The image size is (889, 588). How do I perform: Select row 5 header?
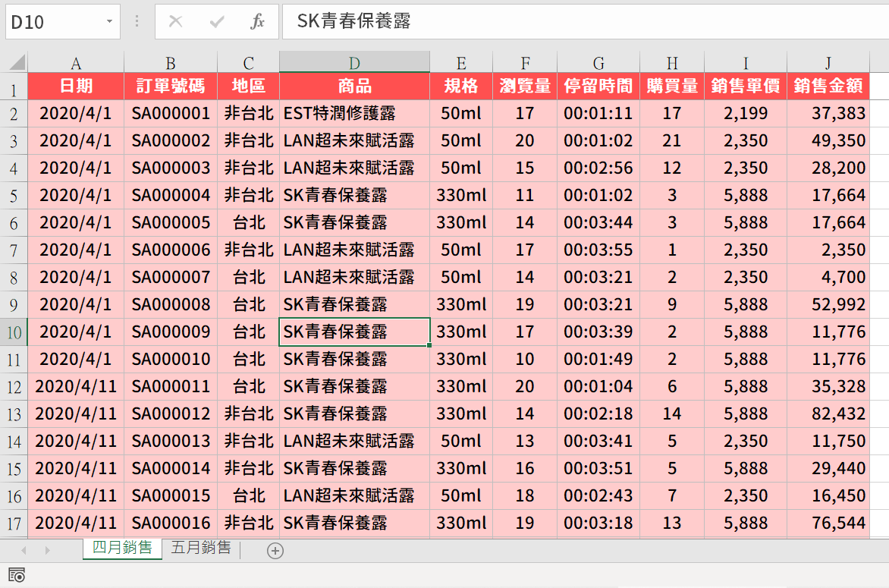pyautogui.click(x=14, y=196)
